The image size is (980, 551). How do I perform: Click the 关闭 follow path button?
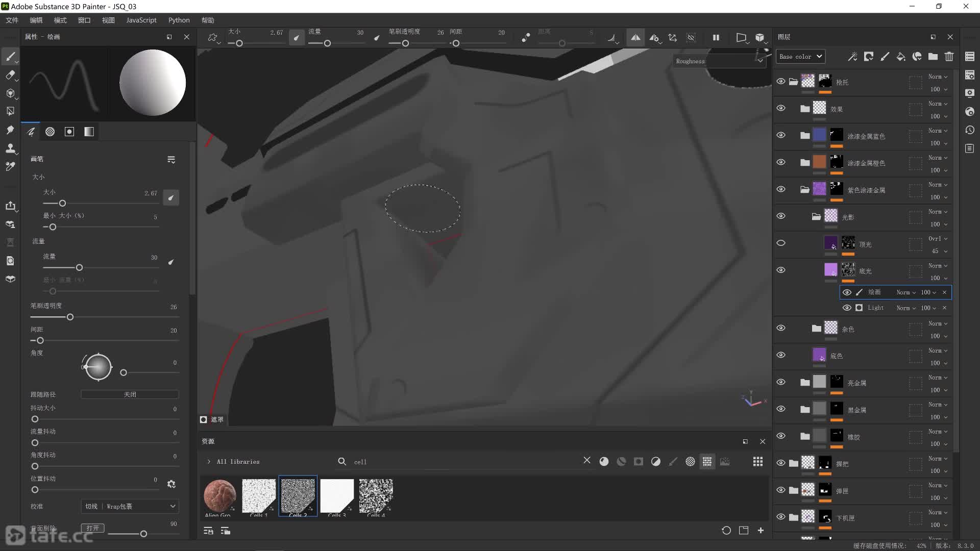pyautogui.click(x=130, y=394)
